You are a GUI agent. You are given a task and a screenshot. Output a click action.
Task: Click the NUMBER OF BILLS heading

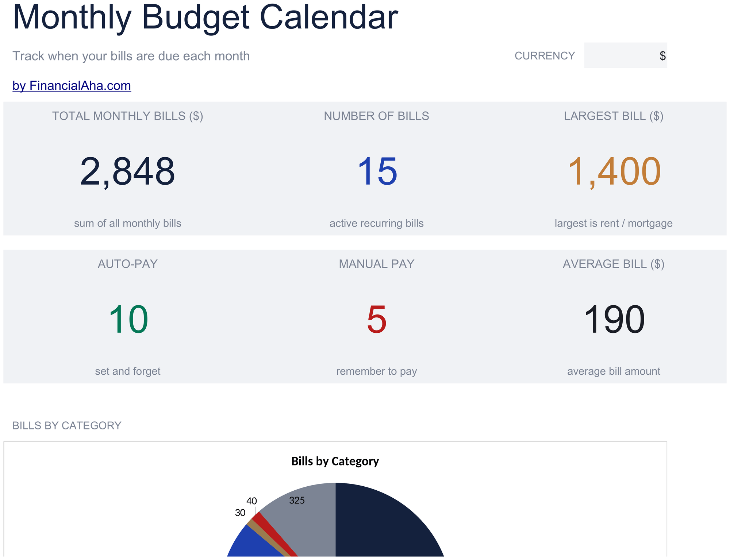point(376,116)
